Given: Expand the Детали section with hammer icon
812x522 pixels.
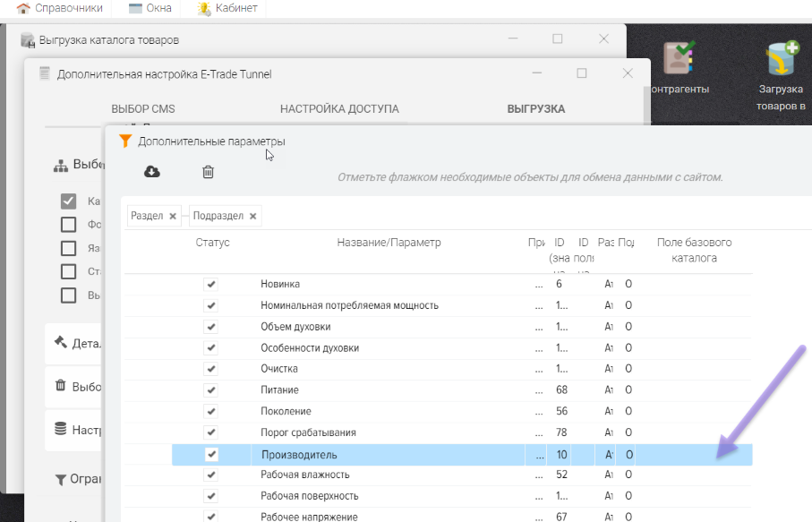Looking at the screenshot, I should 76,342.
